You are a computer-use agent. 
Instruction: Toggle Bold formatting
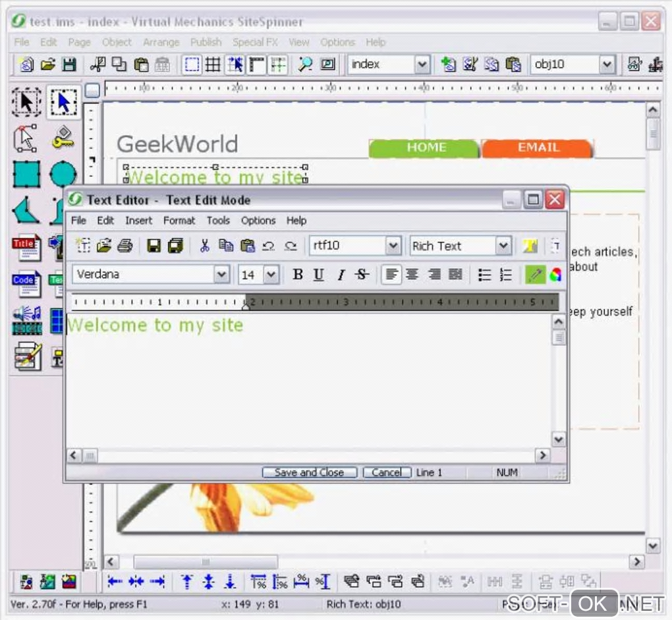pyautogui.click(x=298, y=274)
